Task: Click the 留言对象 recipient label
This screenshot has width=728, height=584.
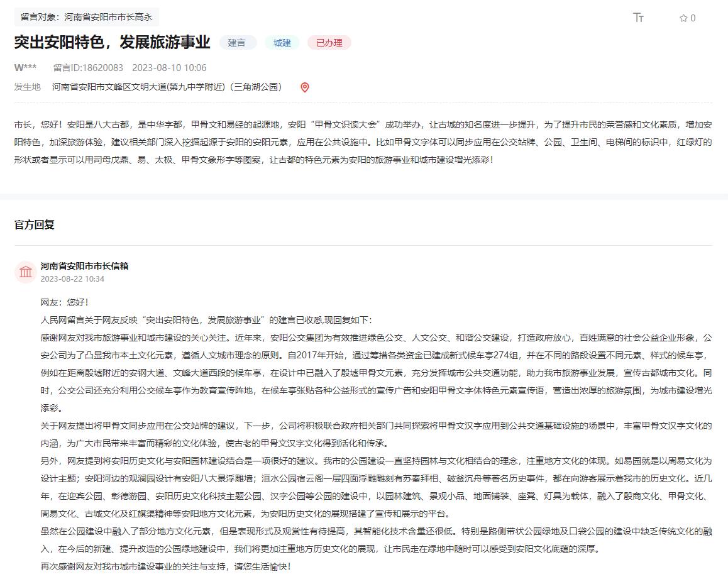Action: coord(86,17)
